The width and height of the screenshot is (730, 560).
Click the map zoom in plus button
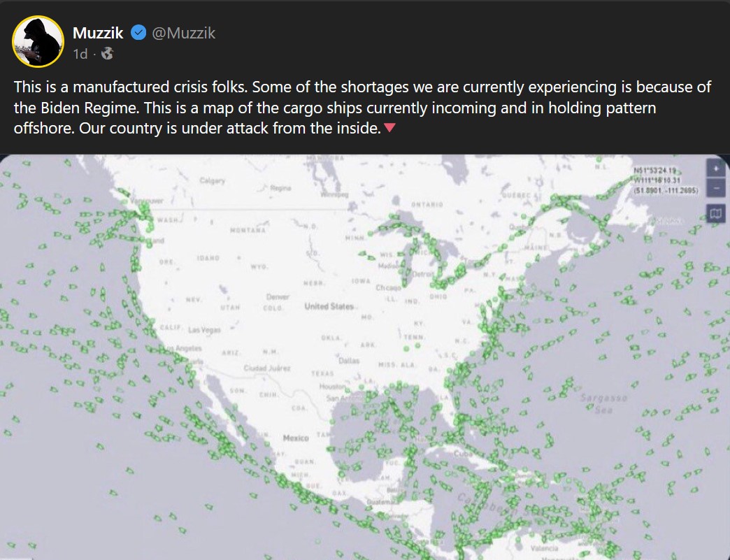(715, 168)
